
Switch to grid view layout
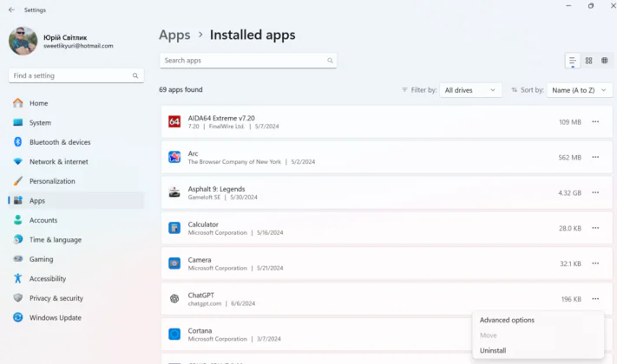(x=588, y=61)
